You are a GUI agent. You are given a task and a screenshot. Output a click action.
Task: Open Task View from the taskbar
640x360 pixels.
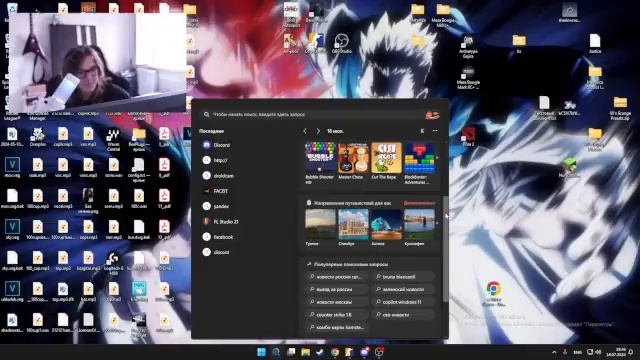291,352
